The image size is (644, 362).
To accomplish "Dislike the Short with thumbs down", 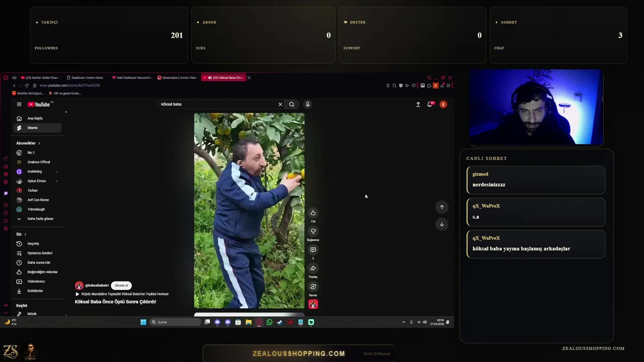I will coord(313,231).
